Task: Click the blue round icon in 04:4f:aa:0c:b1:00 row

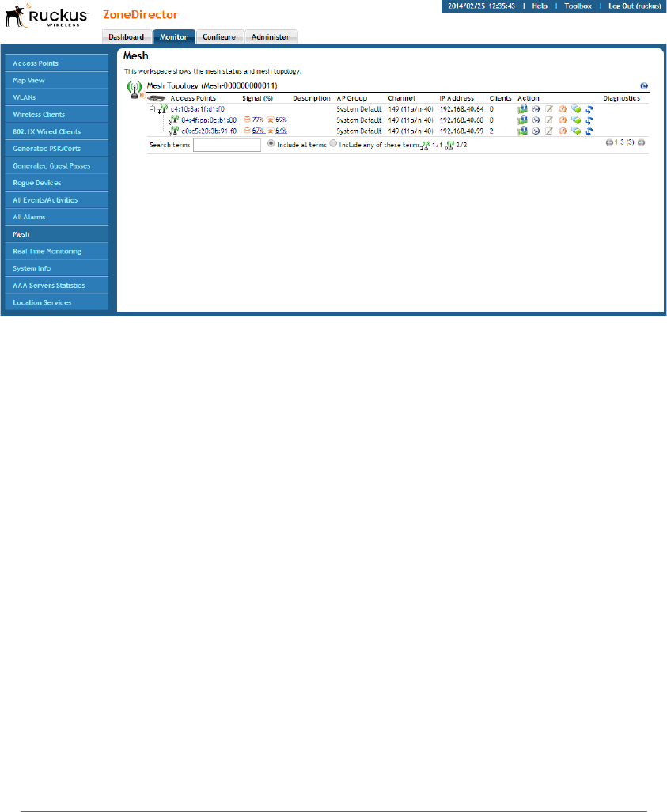Action: (x=536, y=120)
